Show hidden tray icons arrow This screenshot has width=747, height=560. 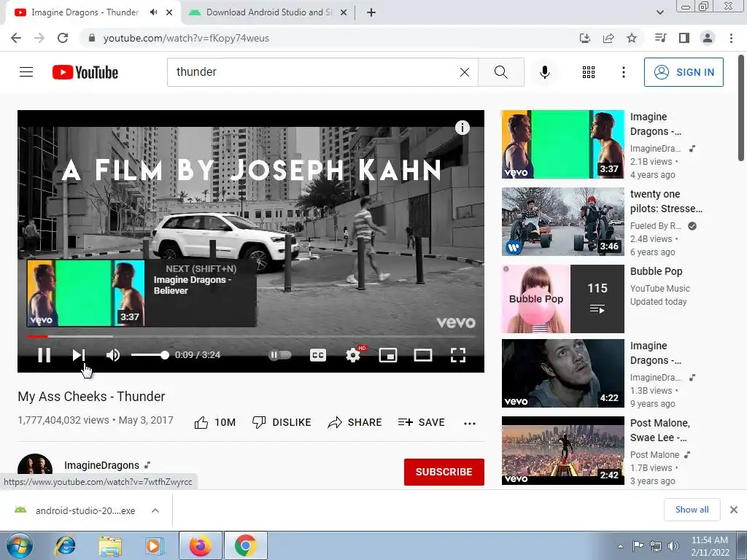tap(620, 546)
